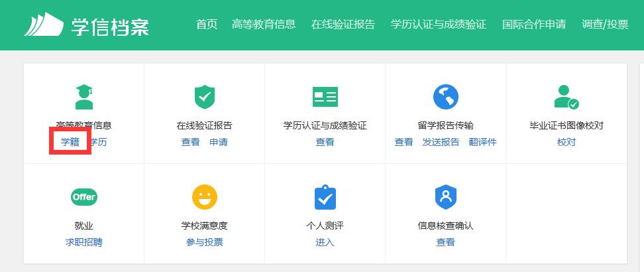Click the 求职招聘 link under 就业

(x=84, y=242)
